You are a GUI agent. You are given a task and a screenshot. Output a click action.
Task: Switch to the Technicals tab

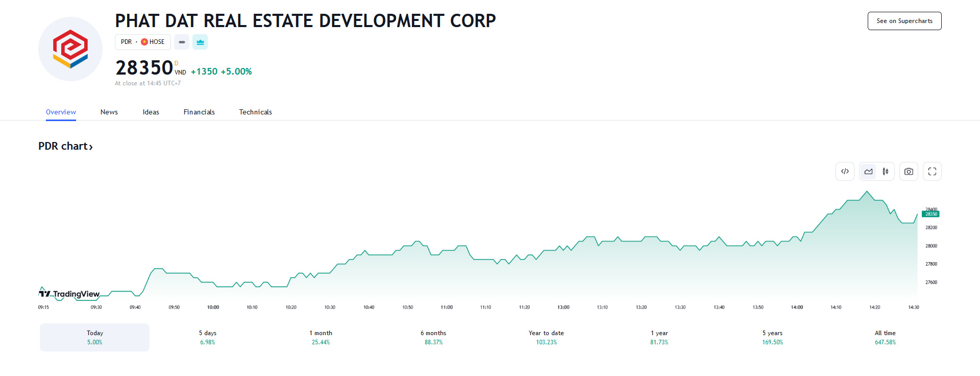click(x=255, y=112)
